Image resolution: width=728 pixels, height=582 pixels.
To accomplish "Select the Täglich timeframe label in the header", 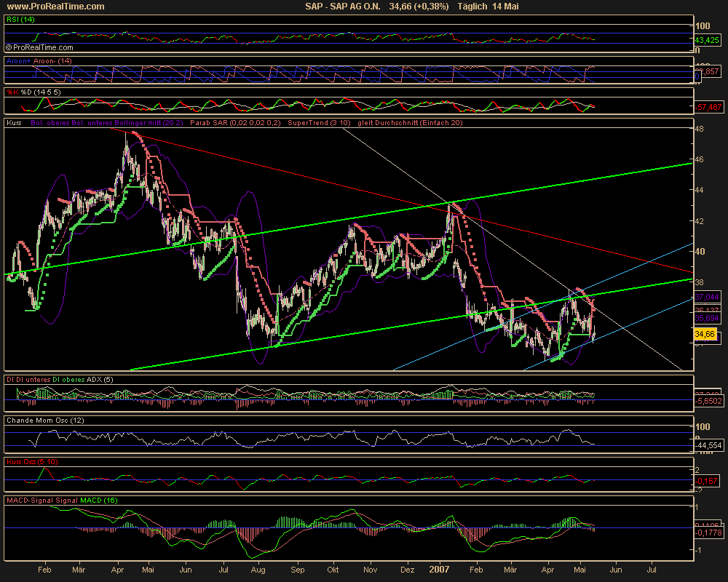I will (475, 7).
